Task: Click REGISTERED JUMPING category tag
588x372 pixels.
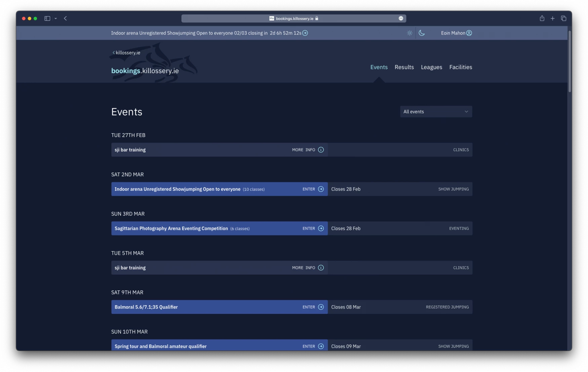Action: point(447,307)
